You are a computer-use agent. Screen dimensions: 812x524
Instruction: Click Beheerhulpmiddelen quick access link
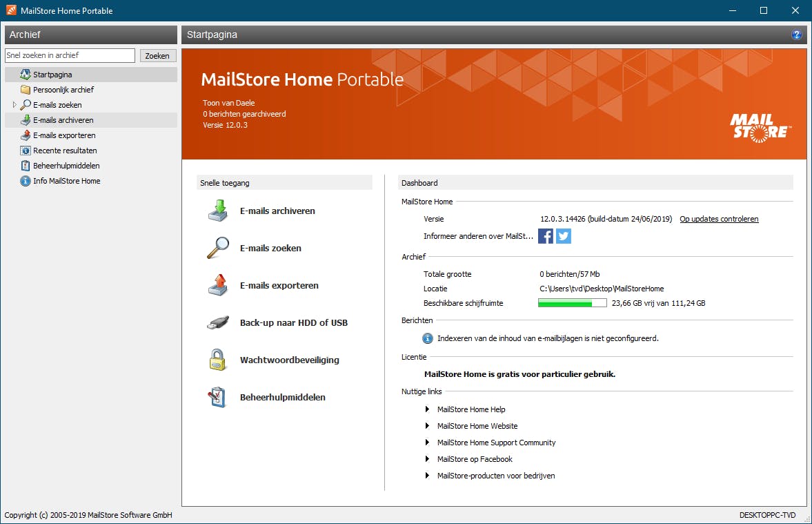[283, 398]
